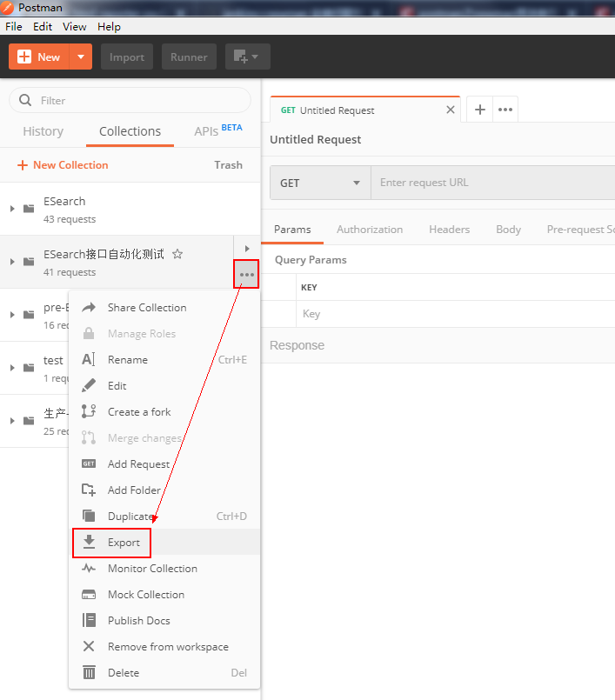Open the Runner
615x700 pixels.
point(189,57)
